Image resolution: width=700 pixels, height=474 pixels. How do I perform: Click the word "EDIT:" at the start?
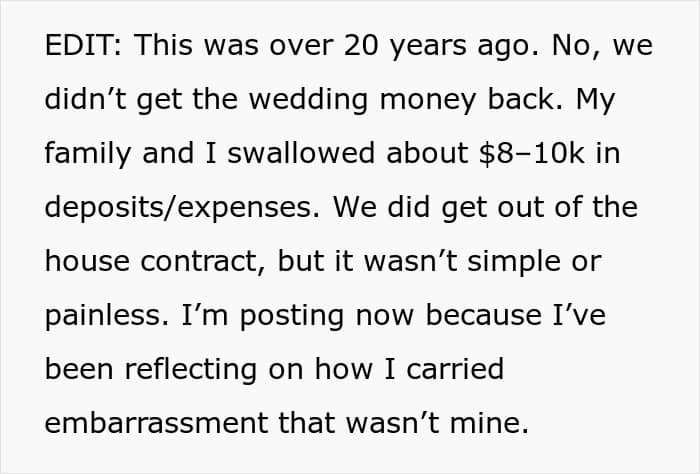87,46
